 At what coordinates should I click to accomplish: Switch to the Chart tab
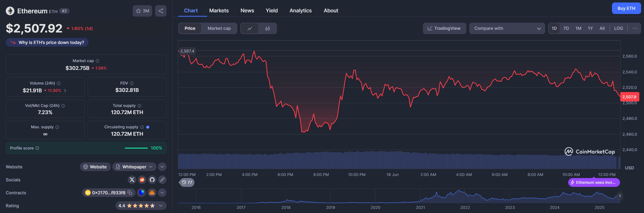point(191,10)
